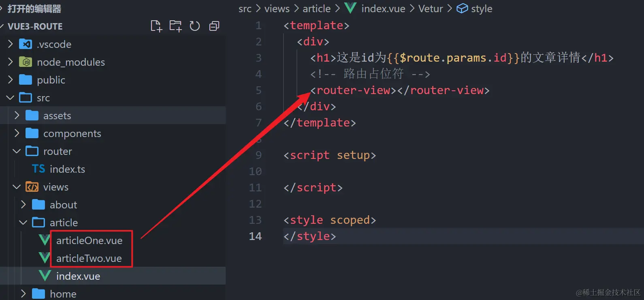Expand the 打开的编辑器 section header
This screenshot has width=644, height=300.
pos(34,9)
